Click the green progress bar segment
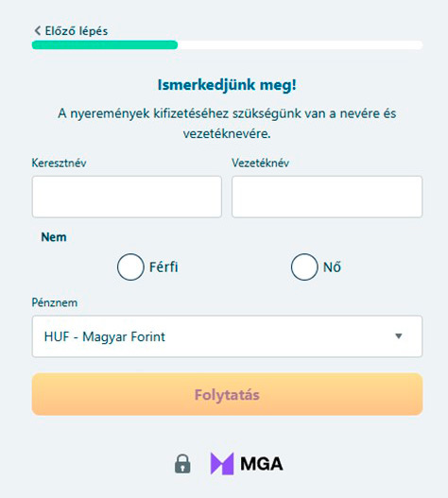This screenshot has height=498, width=448. pyautogui.click(x=105, y=44)
